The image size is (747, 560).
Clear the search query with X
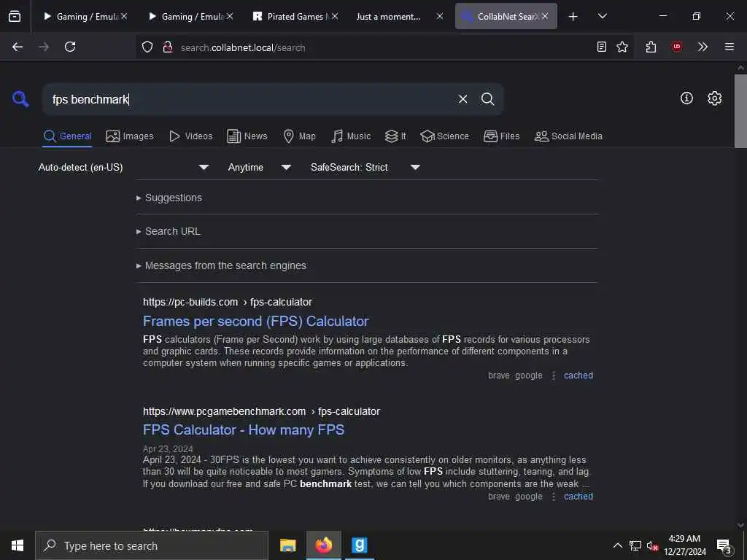(462, 99)
